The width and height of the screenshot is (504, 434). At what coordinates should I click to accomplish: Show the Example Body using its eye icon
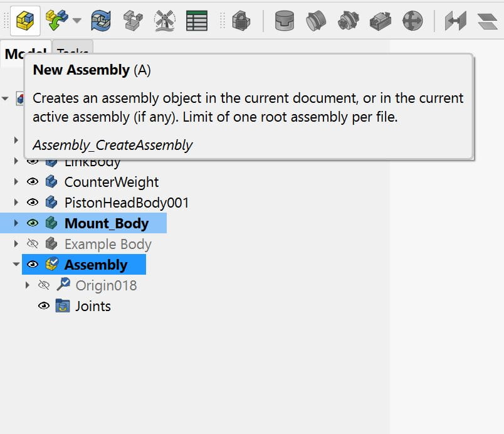[x=33, y=245]
